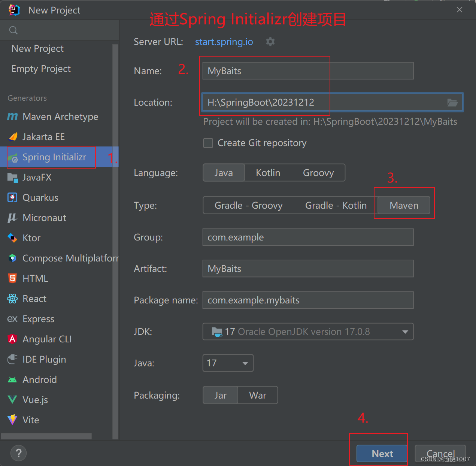Click the Android robot icon

tap(12, 380)
